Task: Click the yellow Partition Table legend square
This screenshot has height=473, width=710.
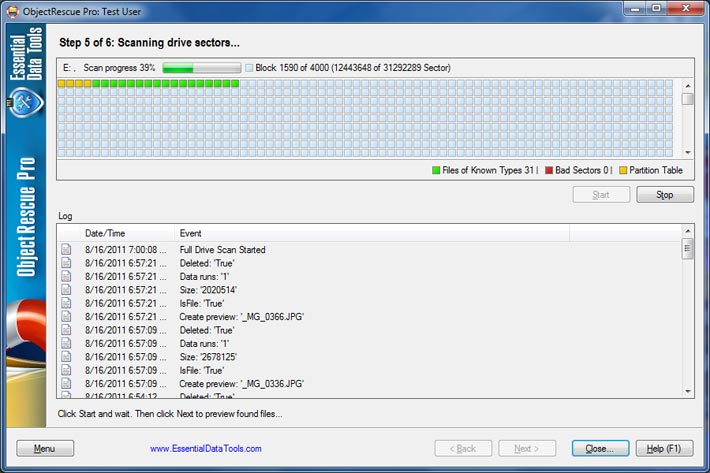Action: tap(623, 170)
